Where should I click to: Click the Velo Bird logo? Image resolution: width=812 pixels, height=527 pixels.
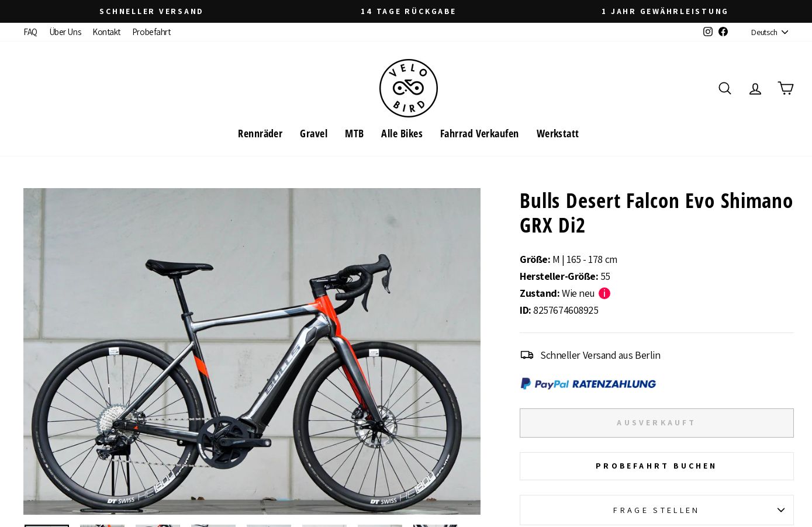click(409, 88)
